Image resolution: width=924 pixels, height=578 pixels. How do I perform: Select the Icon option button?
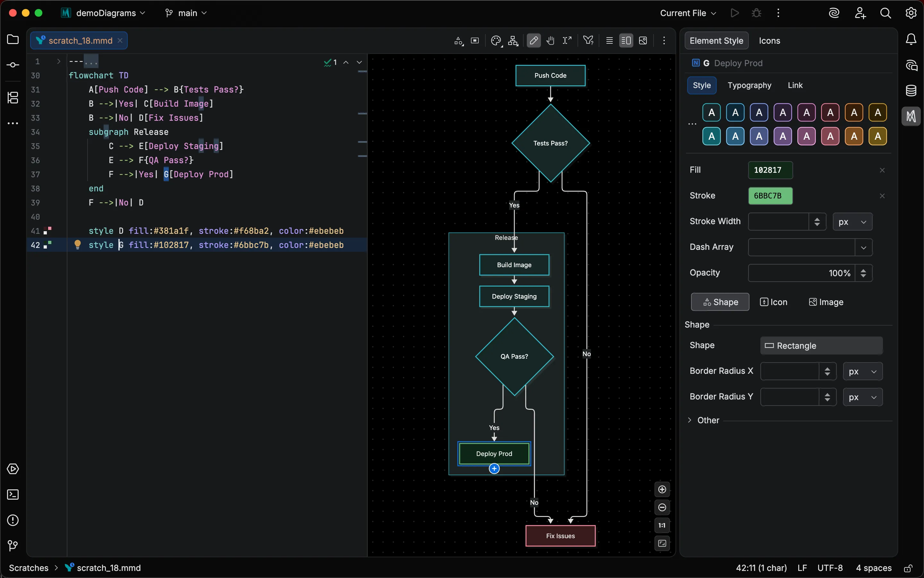point(774,302)
